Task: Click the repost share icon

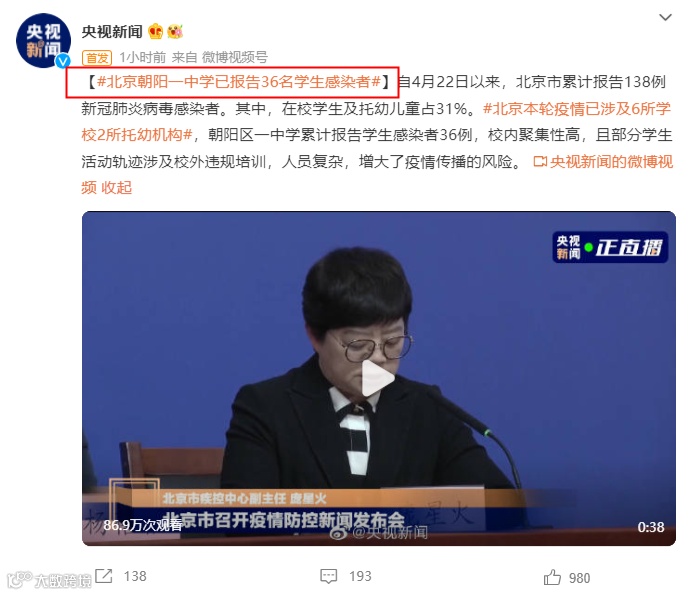Action: click(104, 576)
